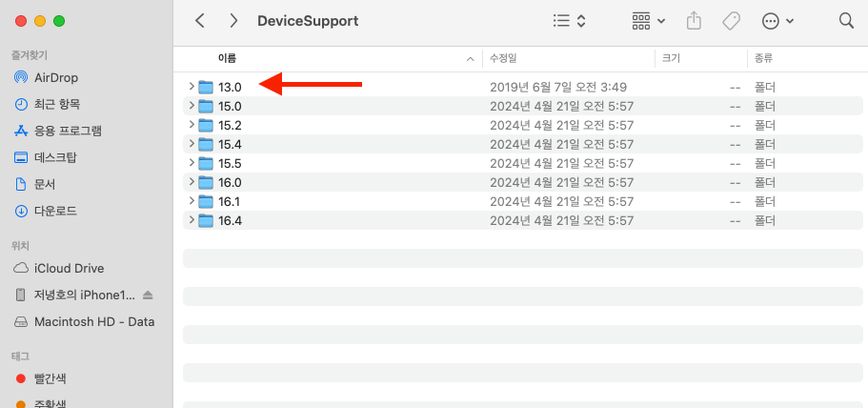The image size is (868, 408).
Task: Select the 16.0 folder row
Action: pyautogui.click(x=522, y=182)
